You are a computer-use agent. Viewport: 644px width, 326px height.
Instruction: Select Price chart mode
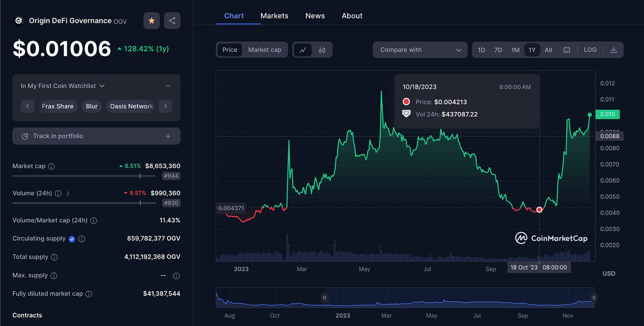[230, 50]
